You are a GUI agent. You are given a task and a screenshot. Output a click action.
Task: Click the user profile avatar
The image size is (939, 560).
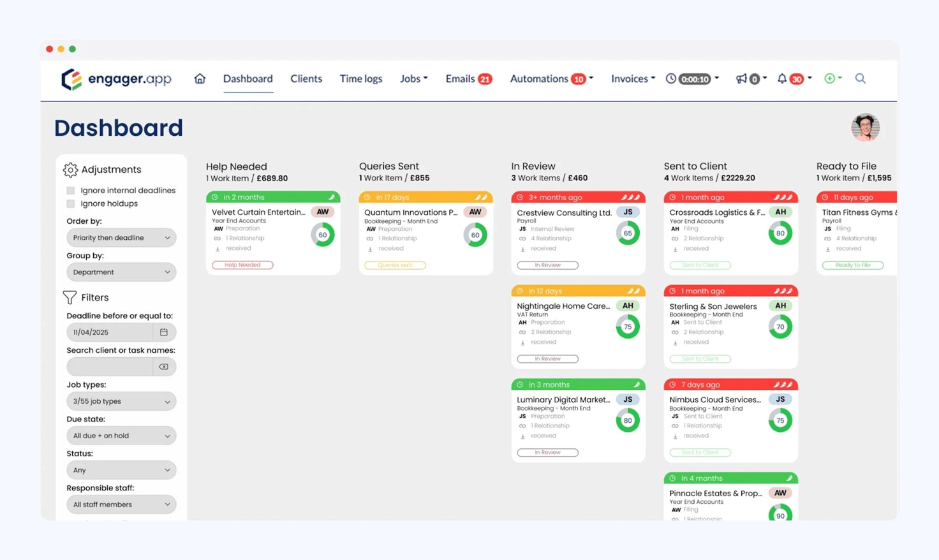pyautogui.click(x=866, y=128)
